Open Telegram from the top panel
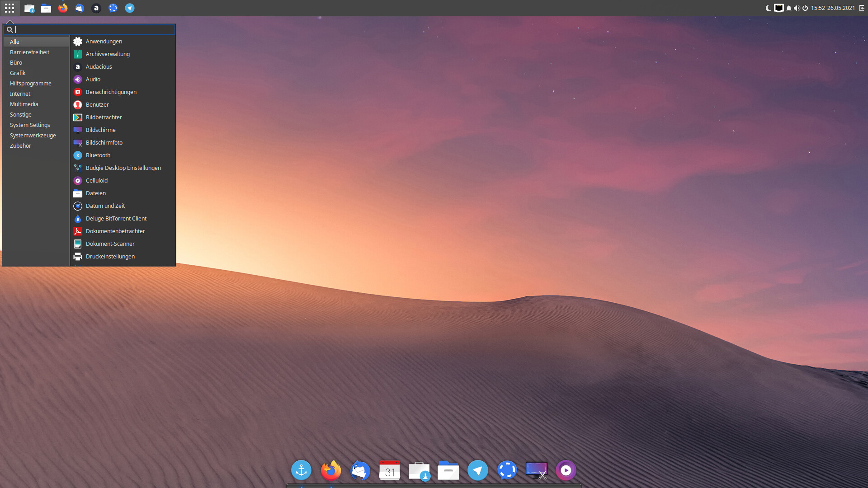The height and width of the screenshot is (488, 868). (x=130, y=8)
